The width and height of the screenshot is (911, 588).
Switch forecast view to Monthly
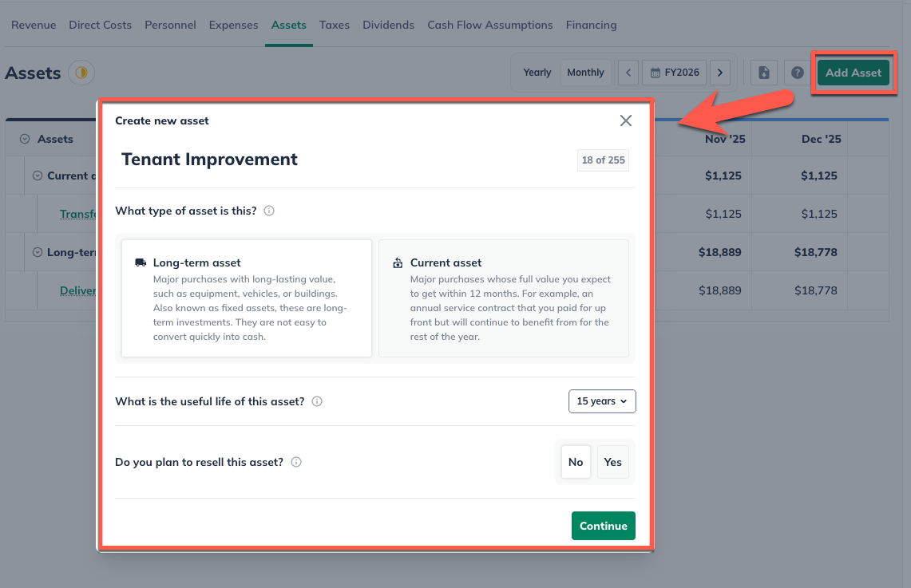tap(585, 72)
